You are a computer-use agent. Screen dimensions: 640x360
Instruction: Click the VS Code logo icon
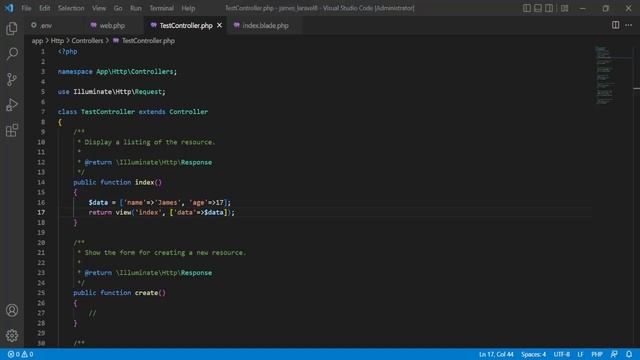pyautogui.click(x=9, y=8)
